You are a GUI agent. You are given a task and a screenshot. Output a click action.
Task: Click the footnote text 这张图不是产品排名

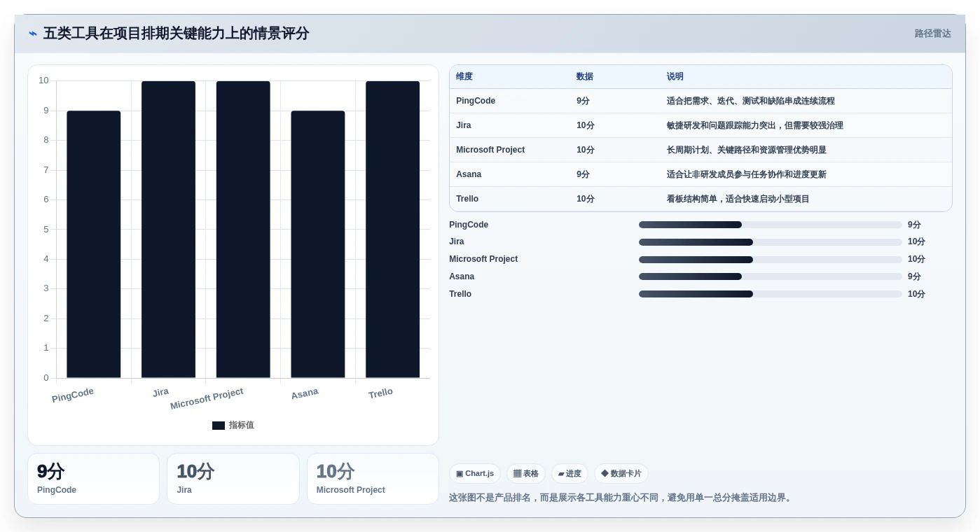pyautogui.click(x=495, y=498)
